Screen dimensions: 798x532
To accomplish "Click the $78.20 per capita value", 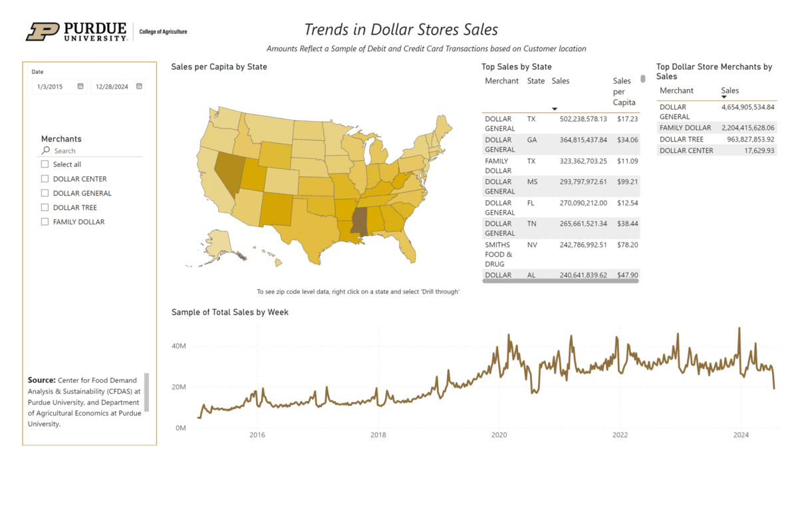I will 628,245.
